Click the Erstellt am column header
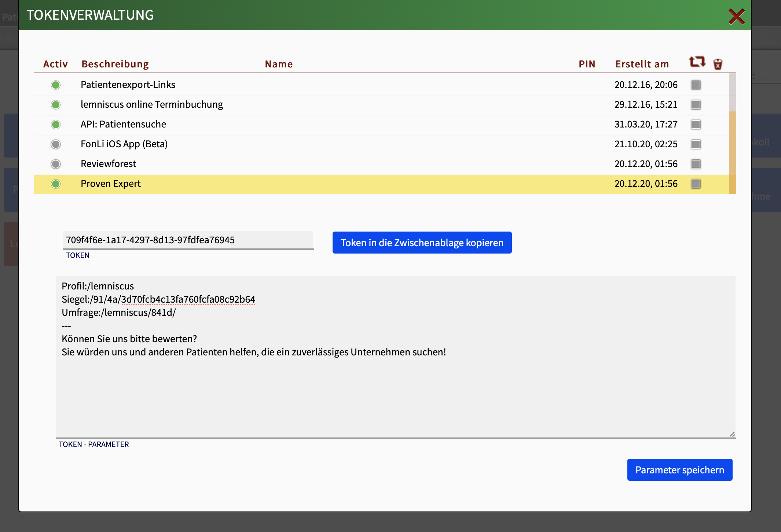 tap(642, 64)
